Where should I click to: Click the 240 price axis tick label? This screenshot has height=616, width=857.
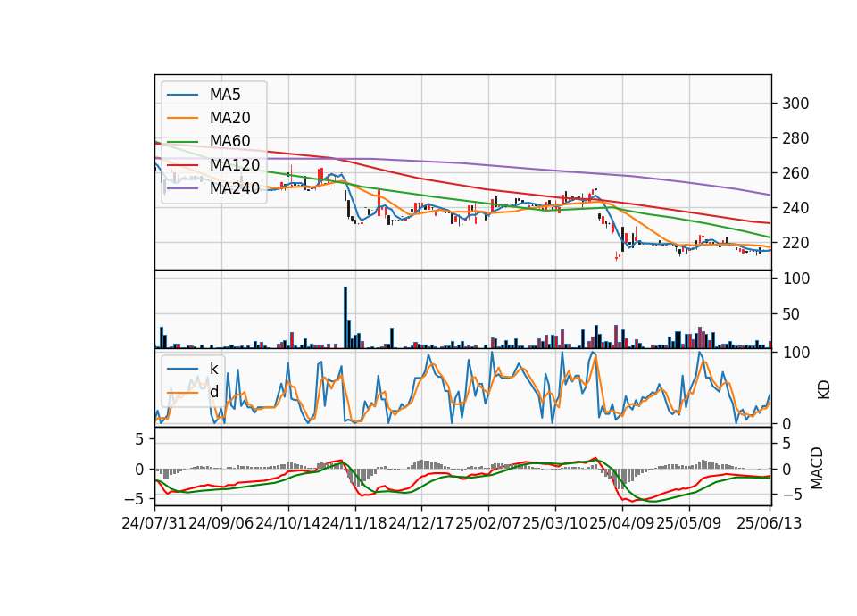coord(795,208)
